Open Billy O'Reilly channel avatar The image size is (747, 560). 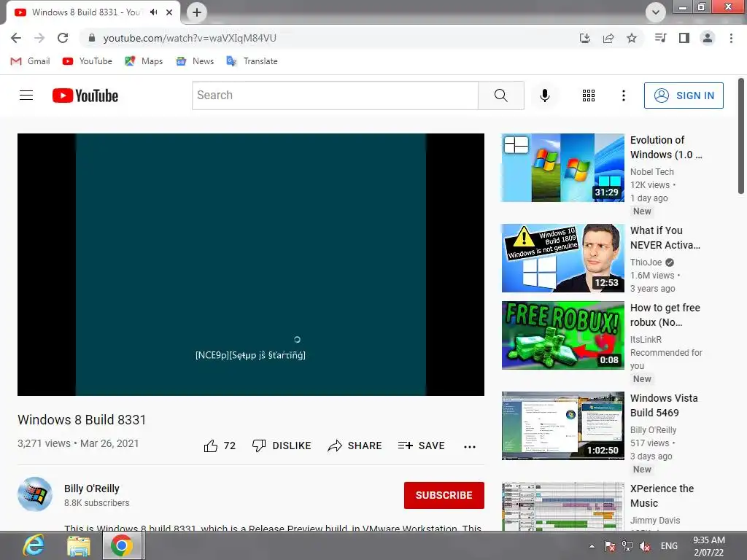pos(35,494)
